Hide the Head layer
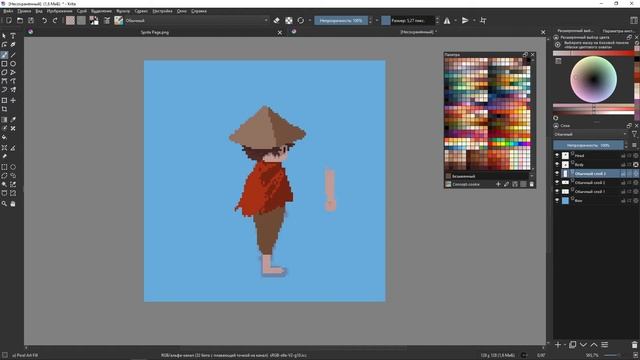This screenshot has height=360, width=640. 557,156
